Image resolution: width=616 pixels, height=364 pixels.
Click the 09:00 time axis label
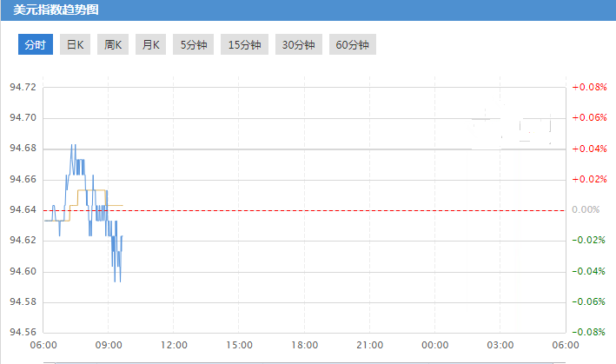(109, 345)
